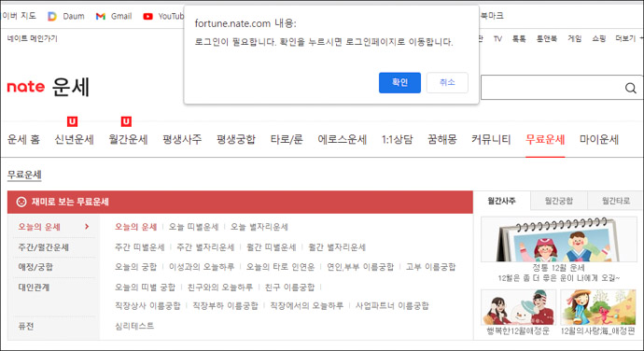Image resolution: width=644 pixels, height=351 pixels.
Task: Open the 주간 띠별운세 link
Action: [140, 247]
